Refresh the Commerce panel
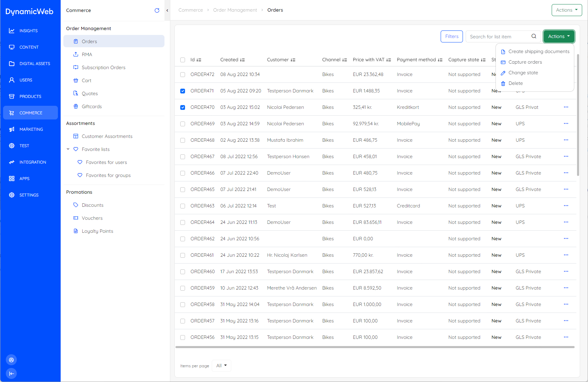 157,10
